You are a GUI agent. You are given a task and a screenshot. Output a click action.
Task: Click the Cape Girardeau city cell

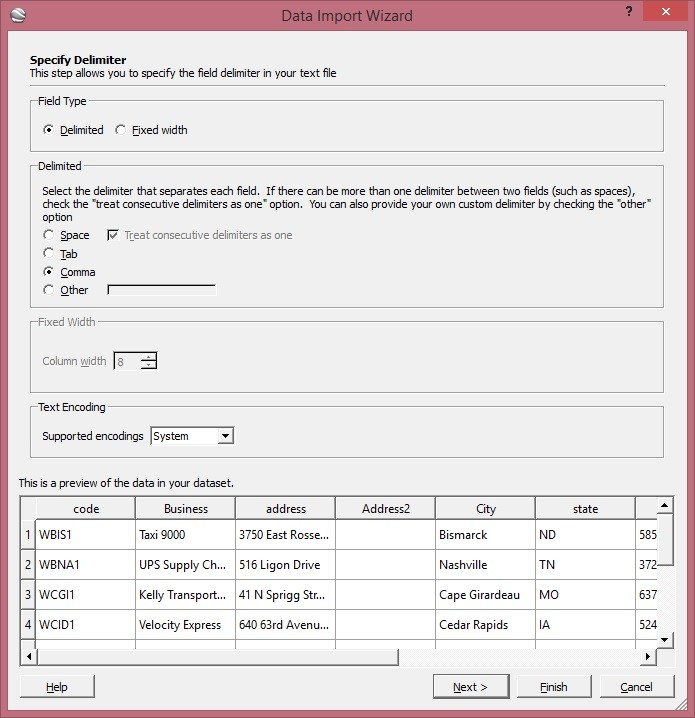coord(485,594)
